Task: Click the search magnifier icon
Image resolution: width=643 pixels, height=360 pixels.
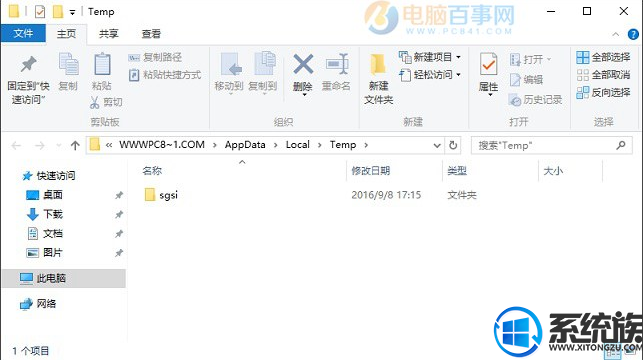Action: click(621, 145)
